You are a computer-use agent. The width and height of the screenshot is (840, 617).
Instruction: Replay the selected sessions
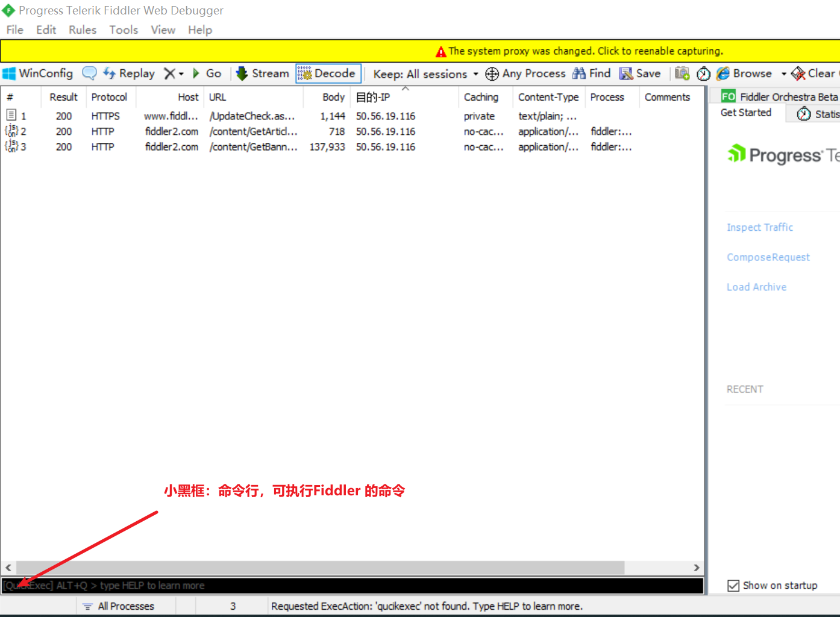coord(129,74)
